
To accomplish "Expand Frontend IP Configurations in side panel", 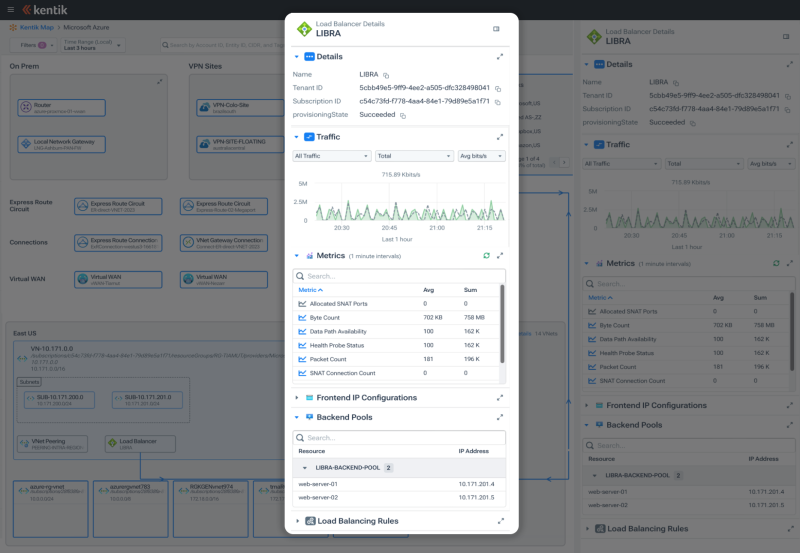I will (x=586, y=405).
